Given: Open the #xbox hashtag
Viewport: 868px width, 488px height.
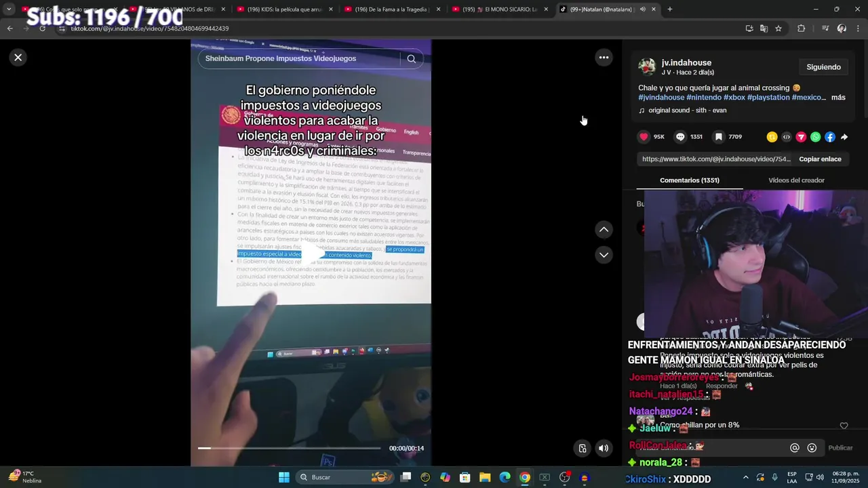Looking at the screenshot, I should (734, 98).
